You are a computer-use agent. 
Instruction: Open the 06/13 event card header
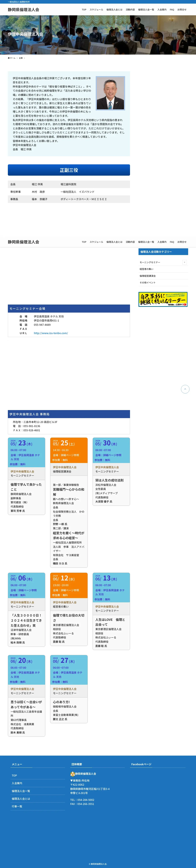(111, 587)
